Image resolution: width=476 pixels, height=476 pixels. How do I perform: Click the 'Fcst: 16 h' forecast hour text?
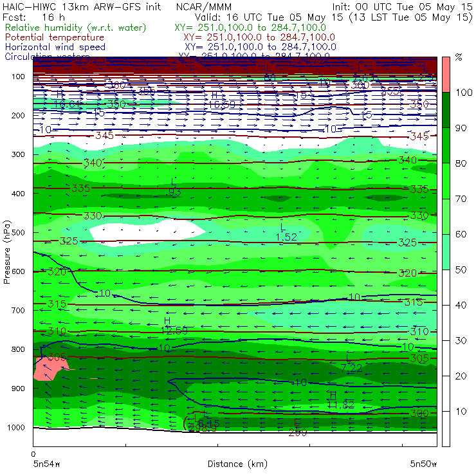click(33, 17)
